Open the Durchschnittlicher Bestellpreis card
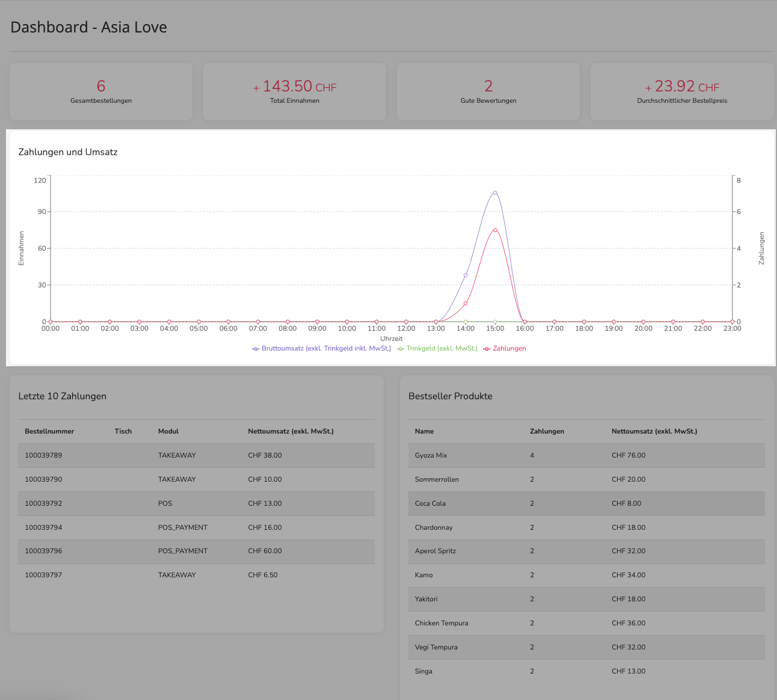 tap(682, 91)
